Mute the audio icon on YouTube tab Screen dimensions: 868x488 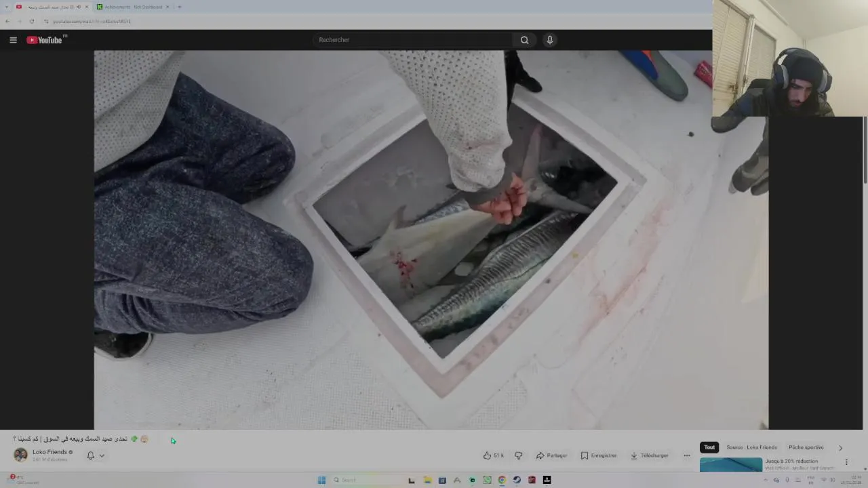point(78,7)
